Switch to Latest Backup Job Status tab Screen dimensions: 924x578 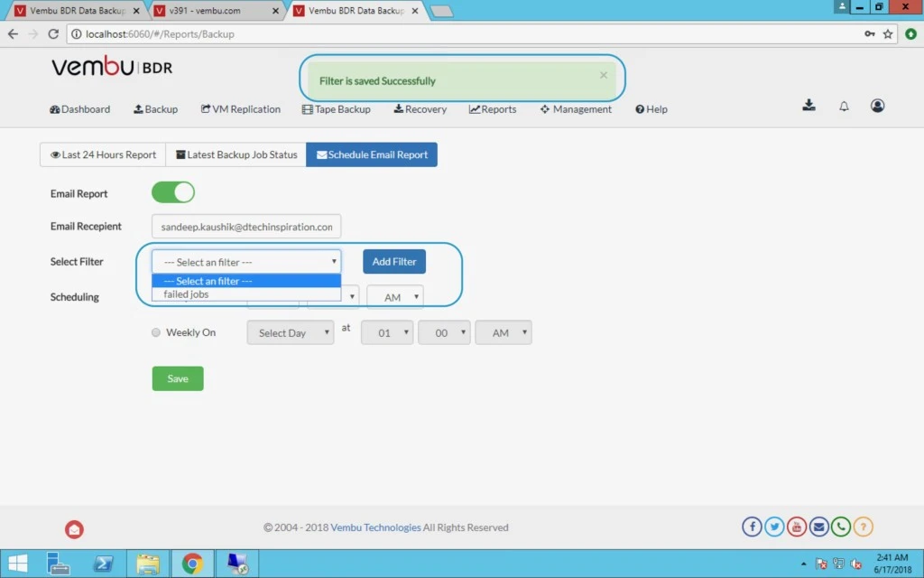pos(236,154)
